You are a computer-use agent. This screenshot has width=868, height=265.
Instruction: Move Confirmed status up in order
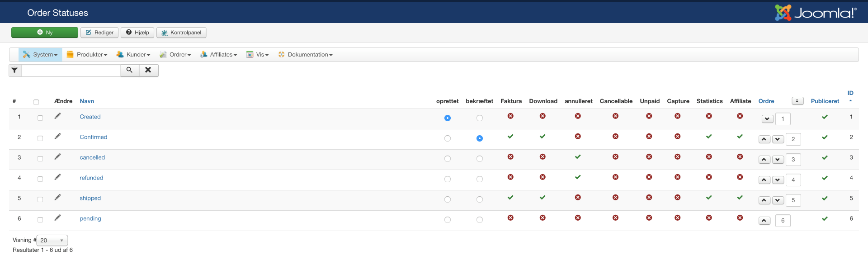tap(764, 139)
